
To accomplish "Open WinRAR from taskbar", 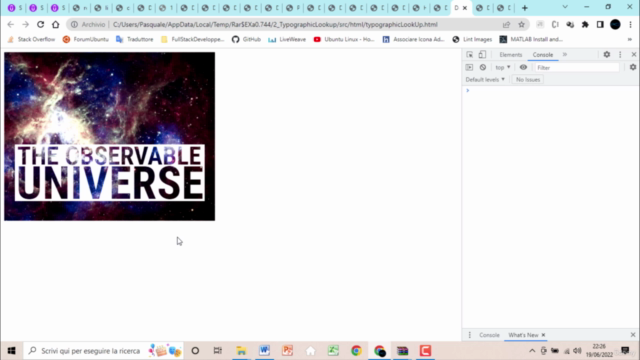I will tap(402, 351).
